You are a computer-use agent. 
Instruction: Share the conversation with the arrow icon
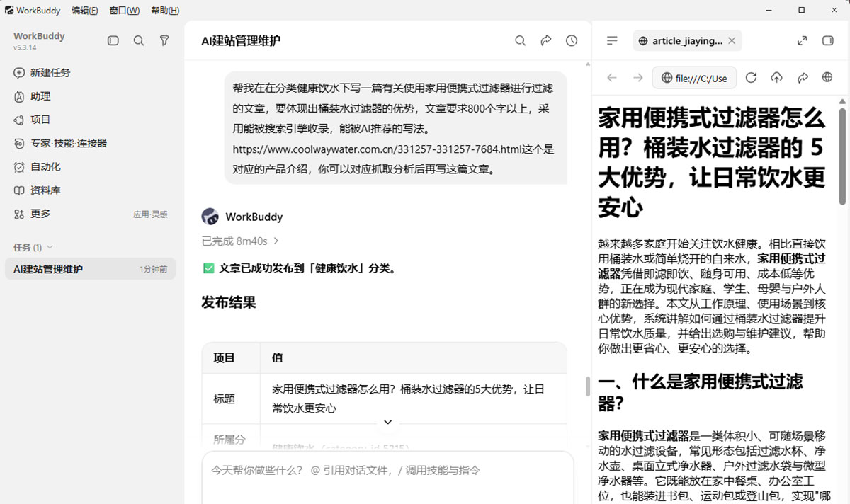point(546,41)
